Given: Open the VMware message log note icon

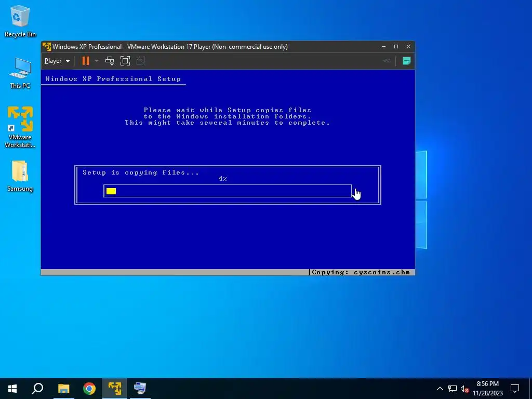Looking at the screenshot, I should click(406, 61).
